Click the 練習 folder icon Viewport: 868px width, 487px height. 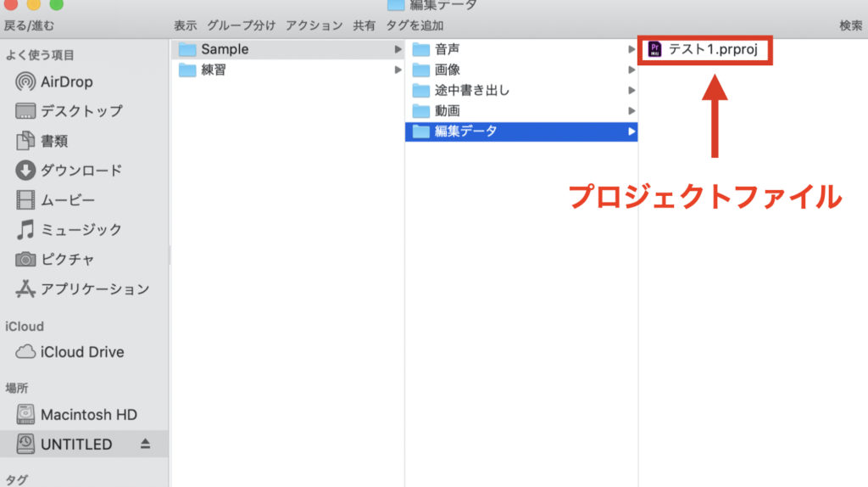(x=187, y=70)
